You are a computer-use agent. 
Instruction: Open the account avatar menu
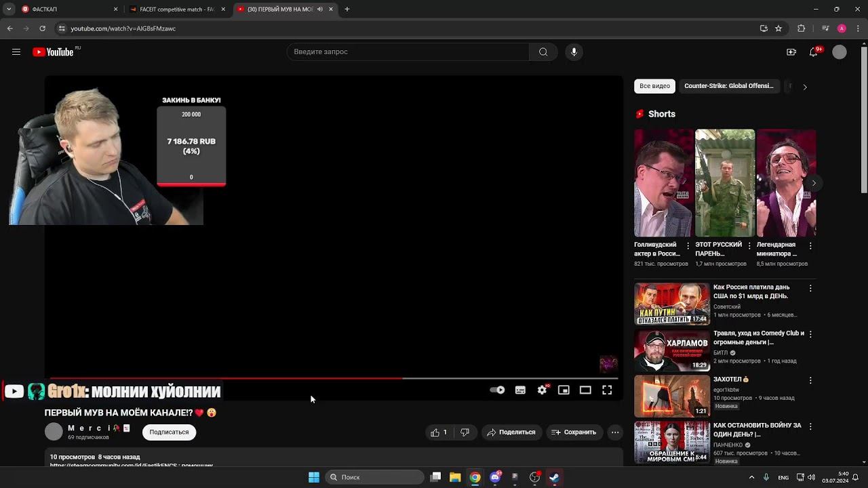coord(840,52)
